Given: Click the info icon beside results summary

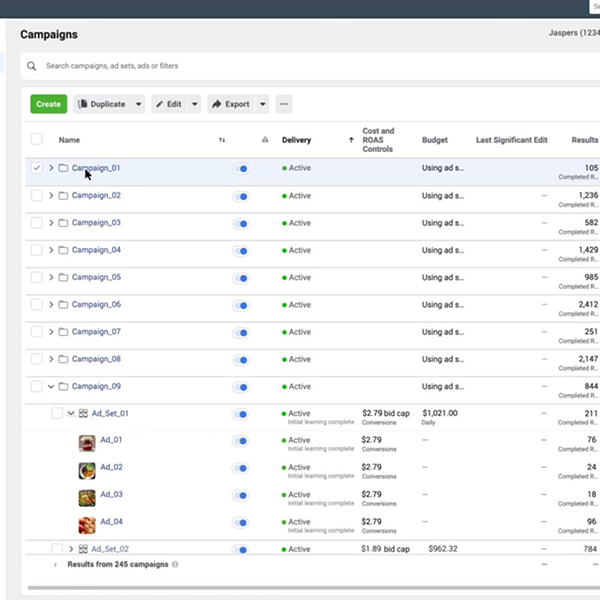Looking at the screenshot, I should (x=176, y=564).
